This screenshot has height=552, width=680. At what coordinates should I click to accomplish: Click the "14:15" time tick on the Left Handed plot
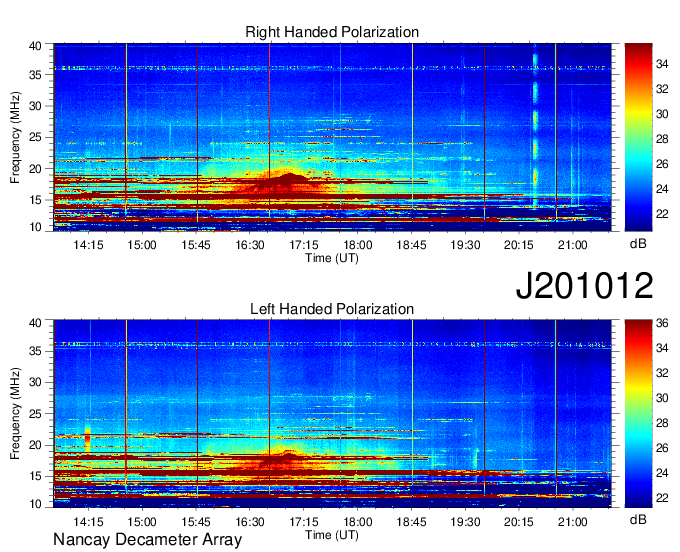click(88, 522)
